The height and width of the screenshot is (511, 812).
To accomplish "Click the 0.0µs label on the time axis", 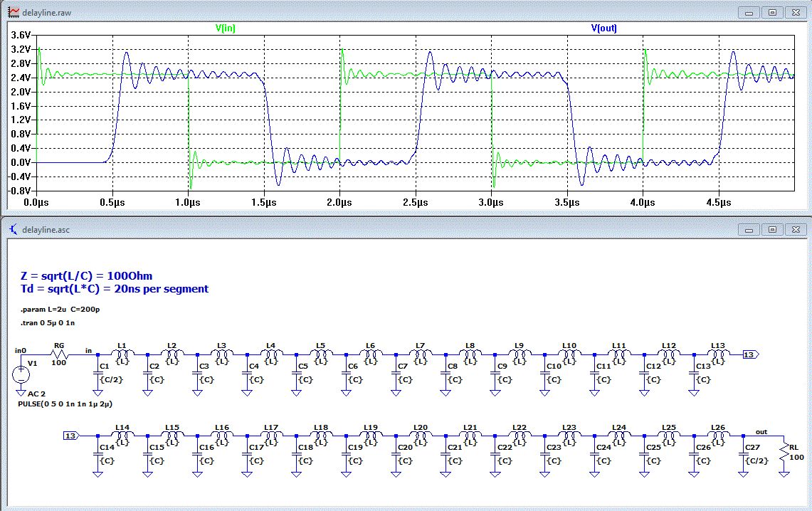I will click(36, 203).
